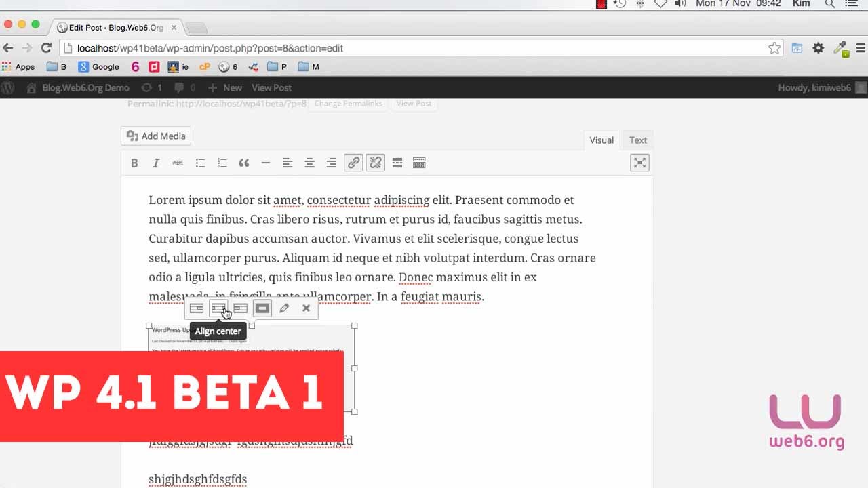Insert a horizontal line
868x488 pixels.
(266, 163)
